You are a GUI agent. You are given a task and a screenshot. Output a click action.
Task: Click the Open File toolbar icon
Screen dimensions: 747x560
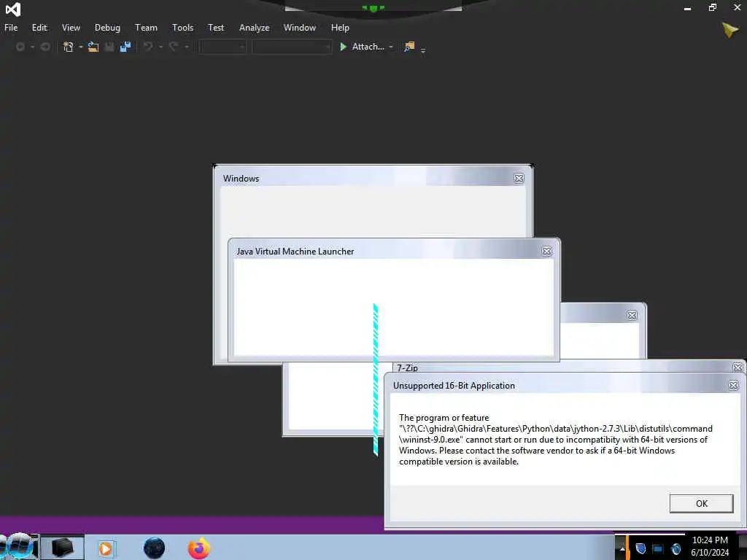pyautogui.click(x=93, y=47)
